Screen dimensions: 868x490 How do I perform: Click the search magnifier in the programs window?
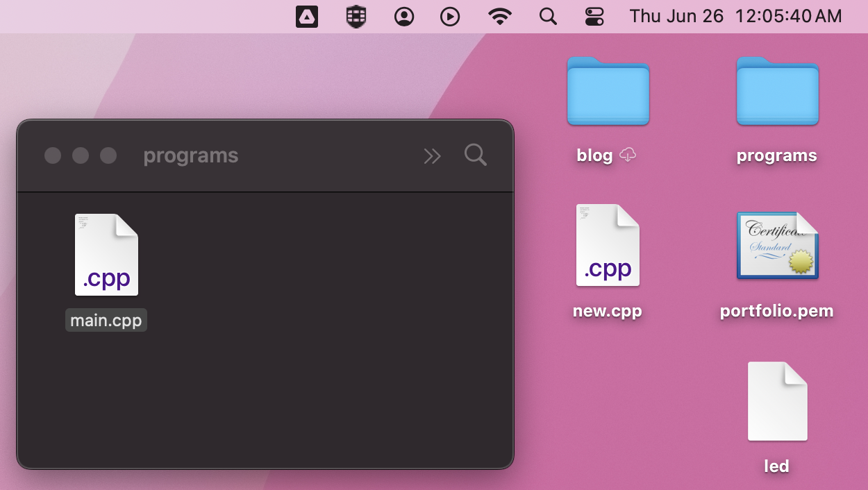click(x=476, y=155)
